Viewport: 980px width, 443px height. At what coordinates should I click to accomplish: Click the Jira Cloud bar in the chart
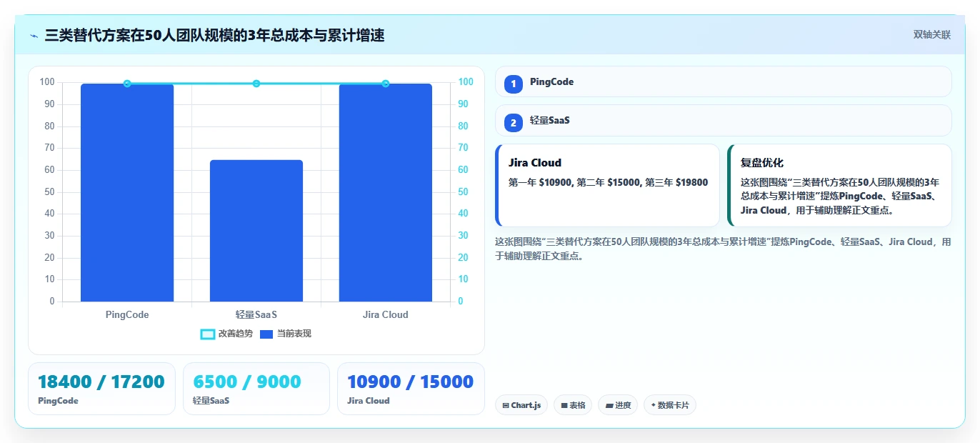tap(386, 192)
